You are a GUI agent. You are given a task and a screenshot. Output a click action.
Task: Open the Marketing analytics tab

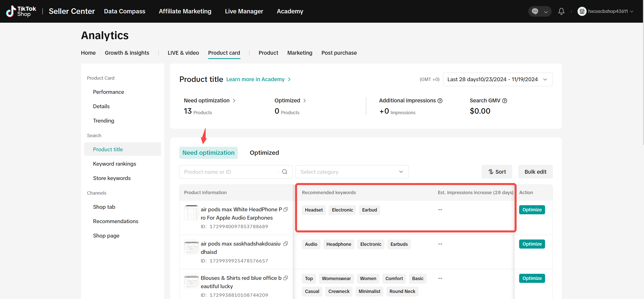tap(300, 53)
